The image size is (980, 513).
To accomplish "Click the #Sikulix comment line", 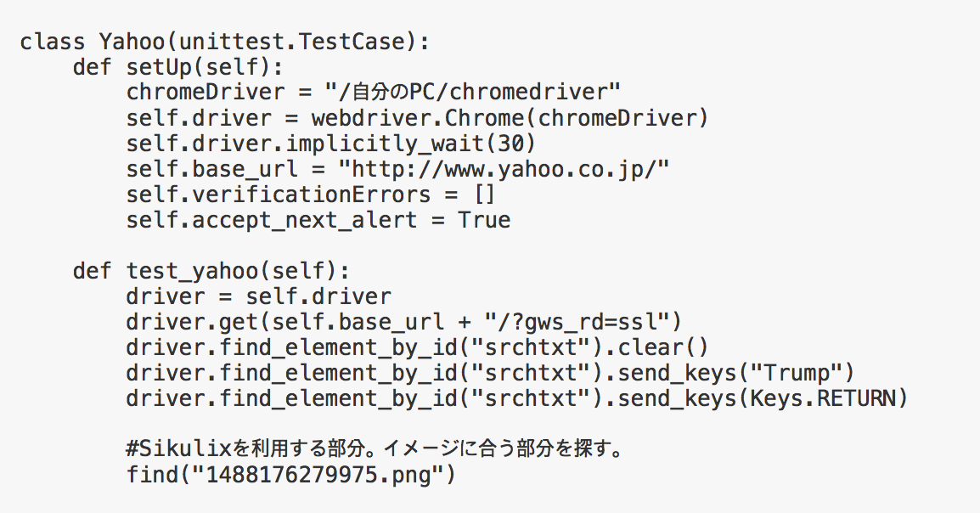I will click(x=375, y=449).
